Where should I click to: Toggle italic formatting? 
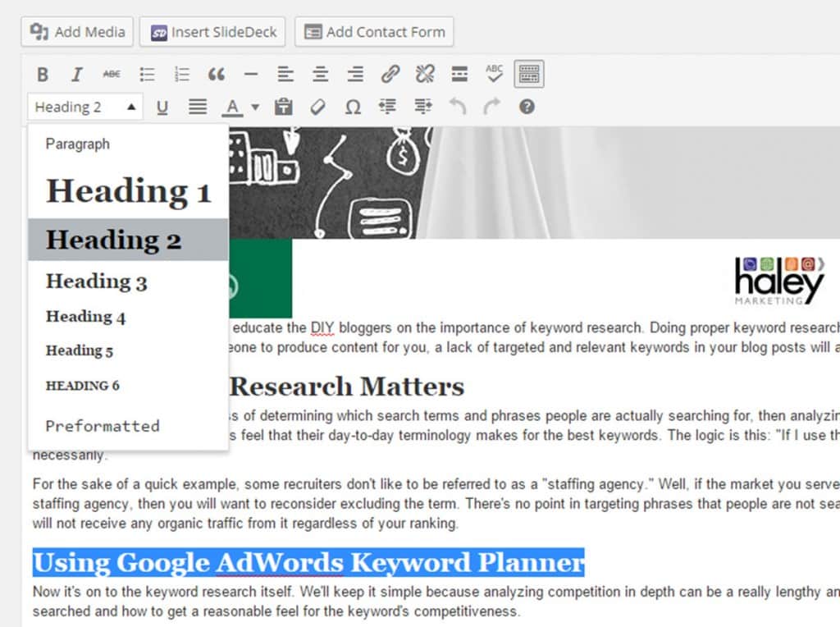[77, 74]
